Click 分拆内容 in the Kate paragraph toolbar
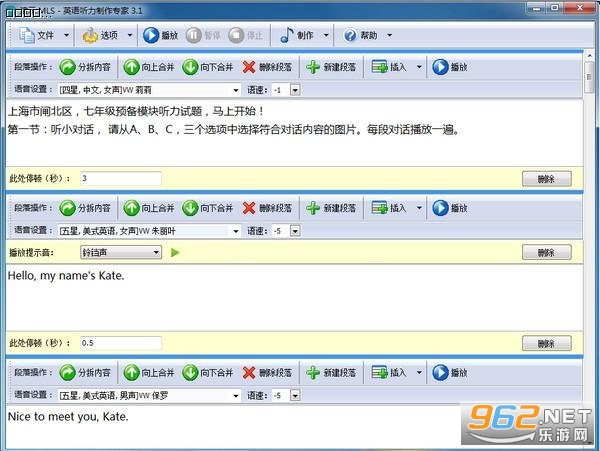The image size is (600, 451). [x=85, y=208]
